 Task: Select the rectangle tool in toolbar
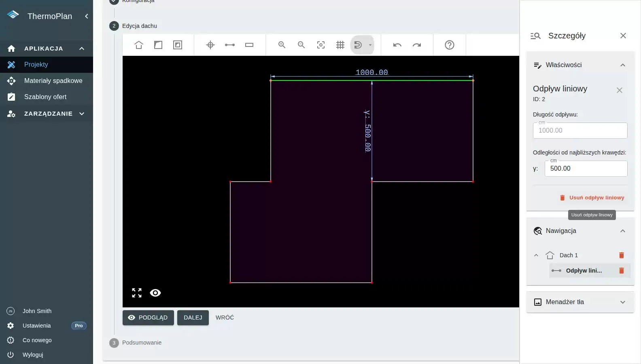tap(249, 45)
